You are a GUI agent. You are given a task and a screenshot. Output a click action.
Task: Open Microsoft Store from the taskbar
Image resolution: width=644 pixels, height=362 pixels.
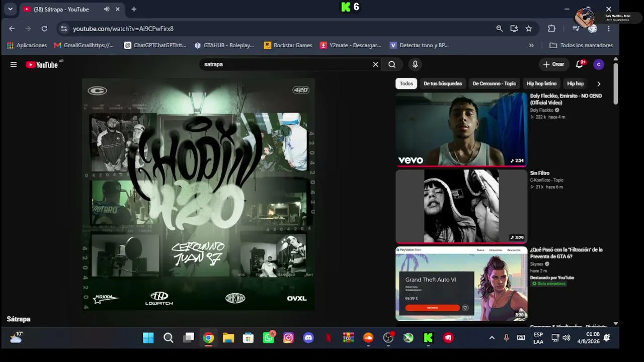pyautogui.click(x=248, y=338)
